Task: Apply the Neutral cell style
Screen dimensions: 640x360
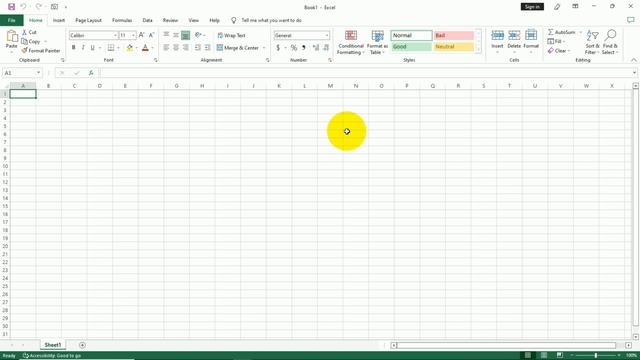Action: pyautogui.click(x=454, y=47)
